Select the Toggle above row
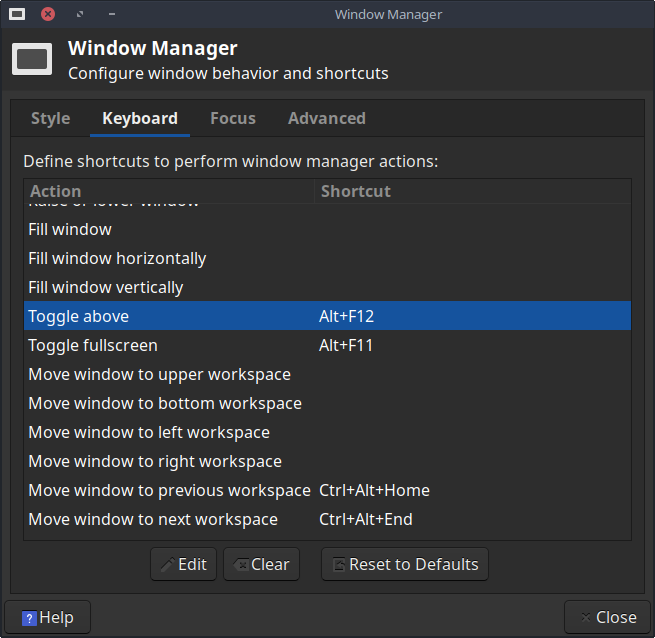655x638 pixels. (x=328, y=316)
